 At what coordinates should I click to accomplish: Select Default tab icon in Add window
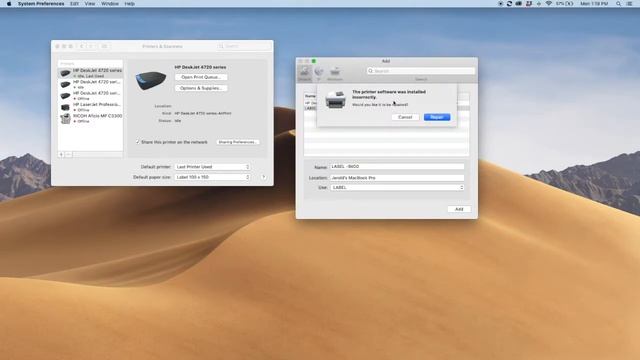pyautogui.click(x=305, y=73)
